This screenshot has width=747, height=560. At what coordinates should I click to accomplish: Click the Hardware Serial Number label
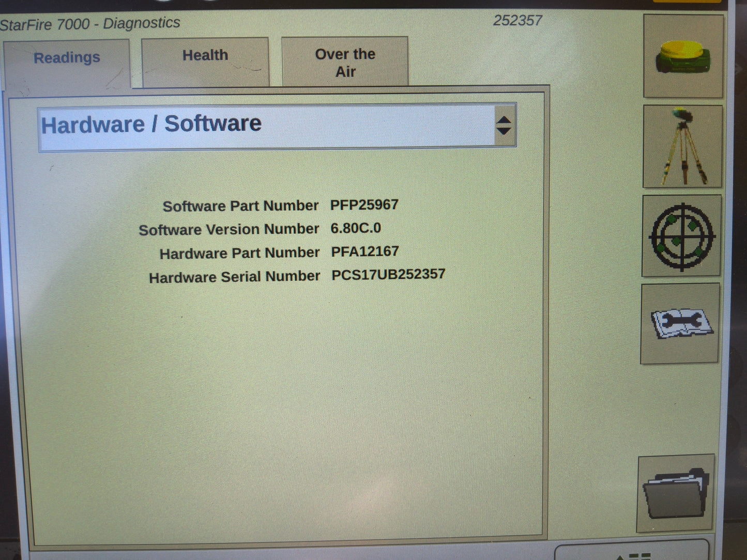234,277
